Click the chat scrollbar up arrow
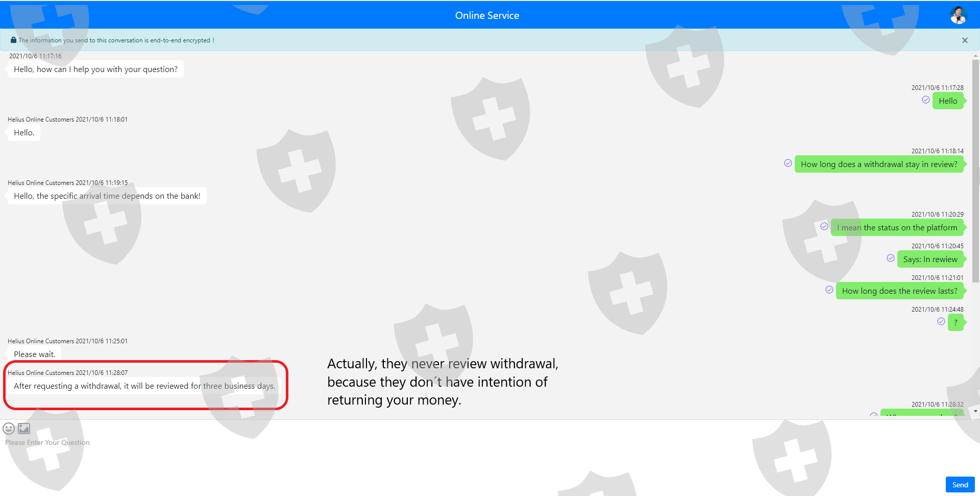The image size is (980, 496). [x=975, y=55]
